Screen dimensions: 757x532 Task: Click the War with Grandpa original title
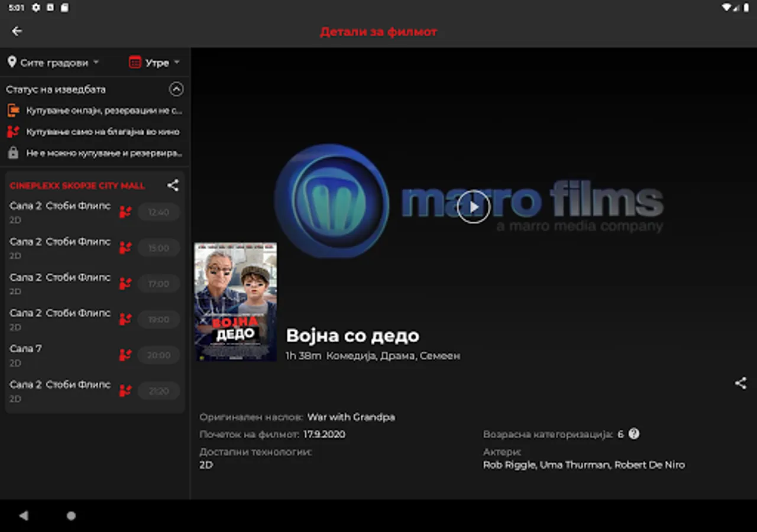tap(351, 417)
